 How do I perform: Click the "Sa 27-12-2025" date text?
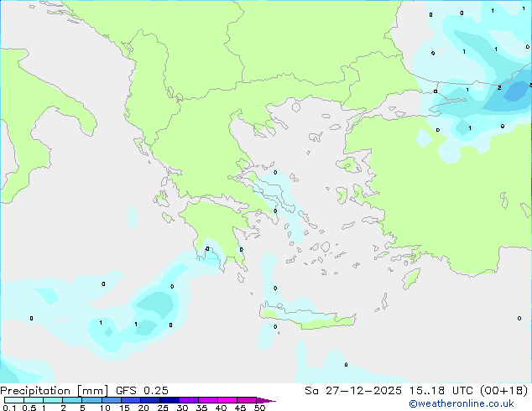click(353, 391)
